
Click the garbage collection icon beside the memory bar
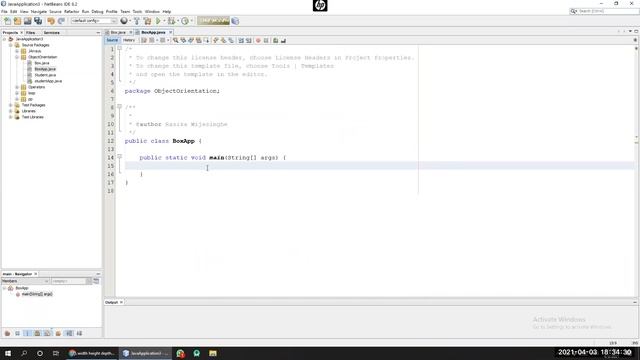pyautogui.click(x=235, y=21)
